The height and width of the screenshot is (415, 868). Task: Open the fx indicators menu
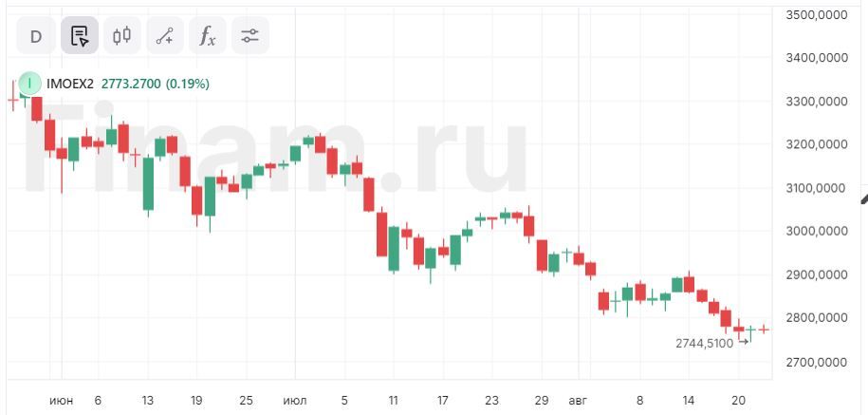click(207, 36)
